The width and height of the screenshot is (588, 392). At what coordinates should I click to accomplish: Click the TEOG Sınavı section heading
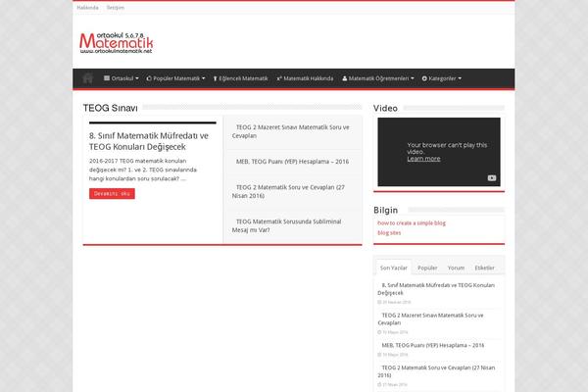pyautogui.click(x=110, y=108)
